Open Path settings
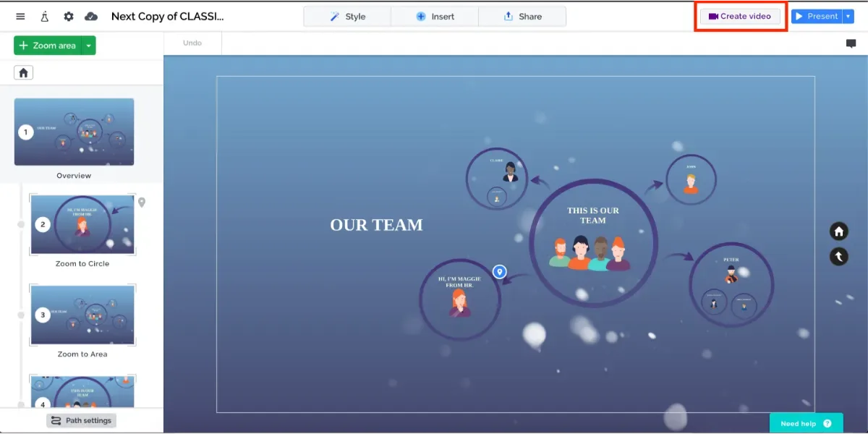The image size is (868, 434). (81, 420)
